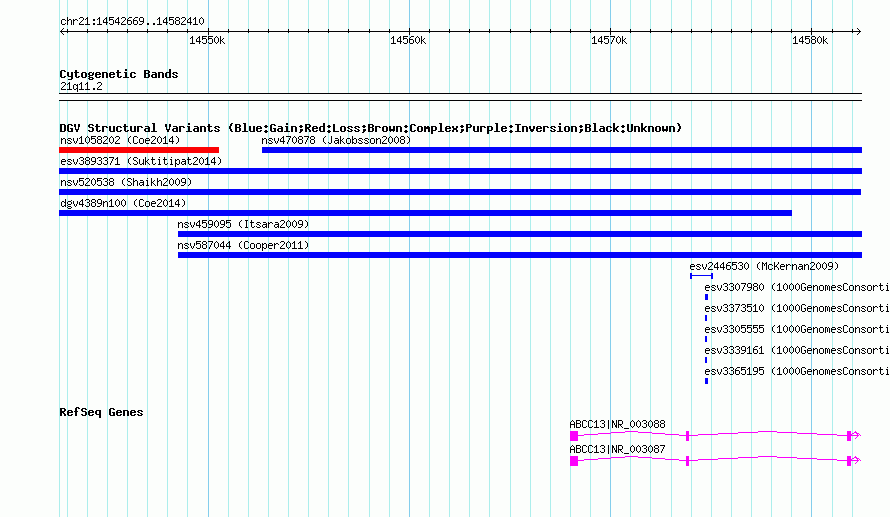Click the Cytogenetic Bands track title
Image resolution: width=890 pixels, height=517 pixels.
tap(119, 74)
